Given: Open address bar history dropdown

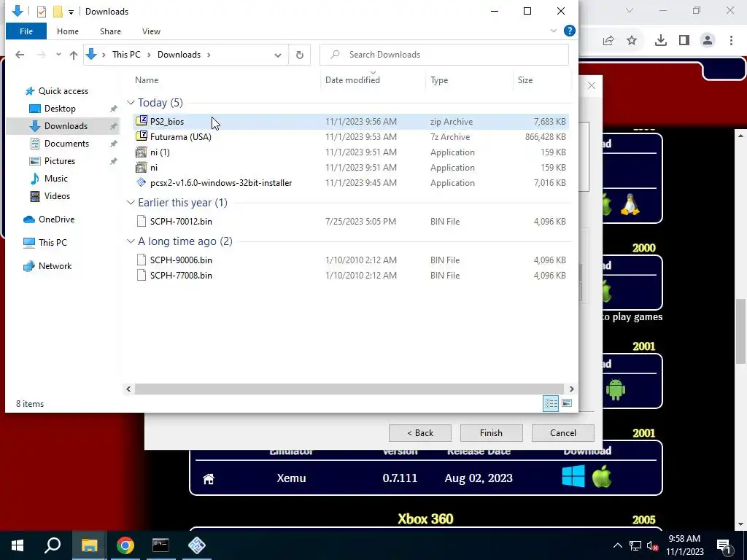Looking at the screenshot, I should (278, 55).
